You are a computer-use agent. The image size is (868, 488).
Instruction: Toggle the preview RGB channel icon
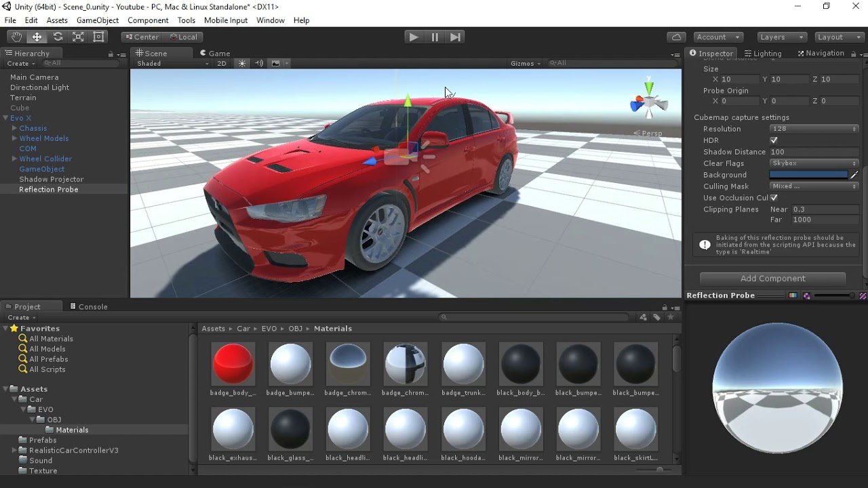pos(793,296)
